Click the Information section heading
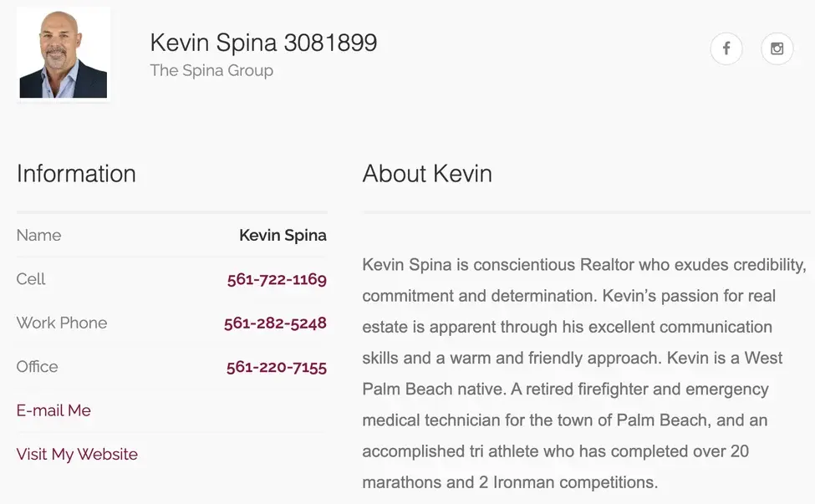The height and width of the screenshot is (504, 815). pyautogui.click(x=76, y=173)
